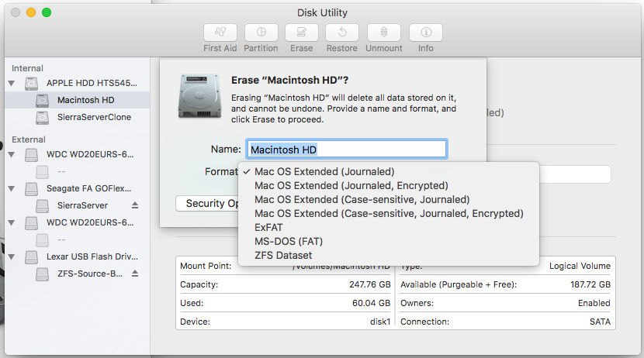644x358 pixels.
Task: Click the APPLE HDD HTS545 disk icon
Action: [31, 83]
